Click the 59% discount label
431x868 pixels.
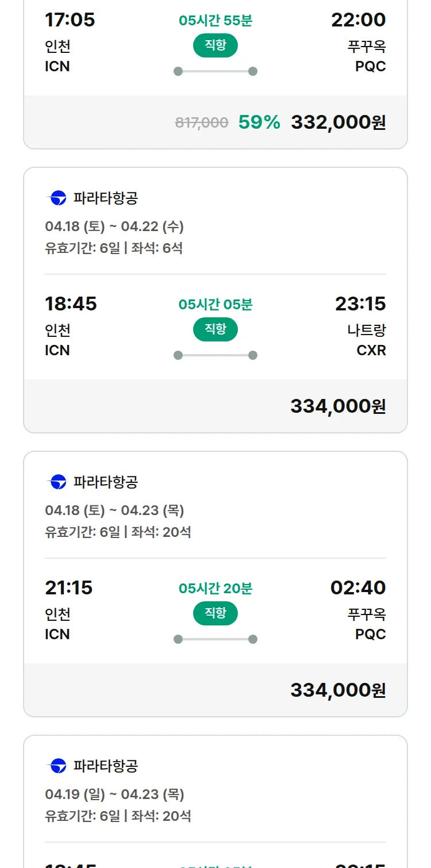coord(259,122)
